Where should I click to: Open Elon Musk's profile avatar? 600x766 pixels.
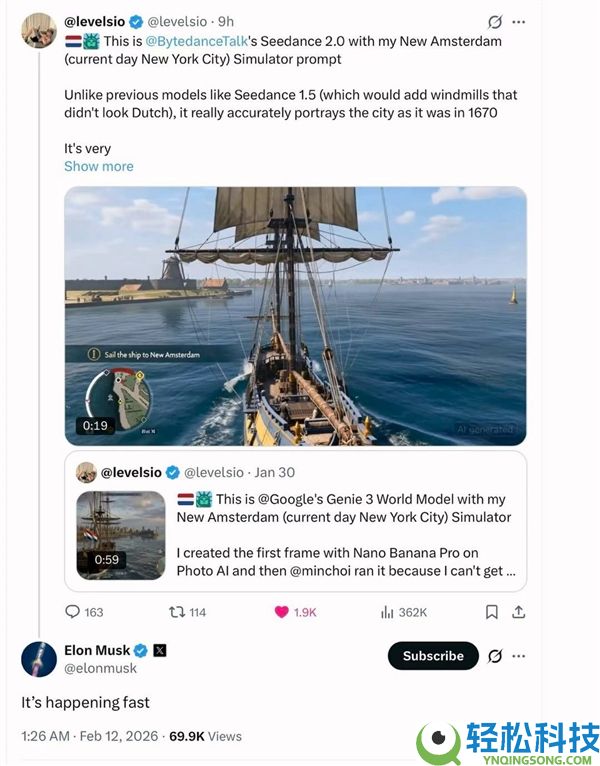[39, 659]
